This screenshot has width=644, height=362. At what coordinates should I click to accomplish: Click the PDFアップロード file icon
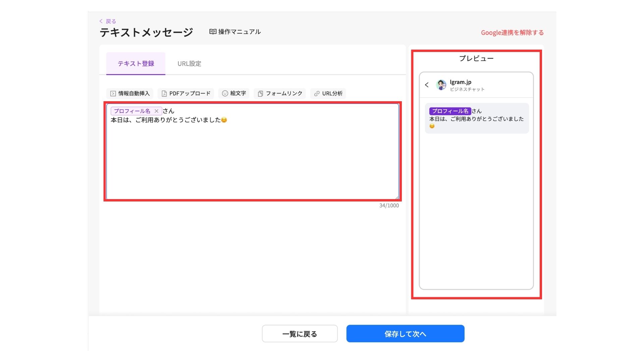pyautogui.click(x=164, y=94)
